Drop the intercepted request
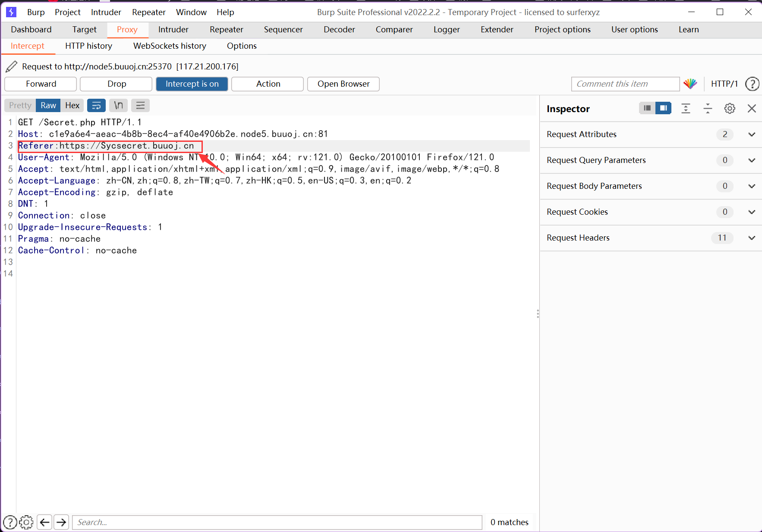Screen dimensions: 762x532 (116, 84)
